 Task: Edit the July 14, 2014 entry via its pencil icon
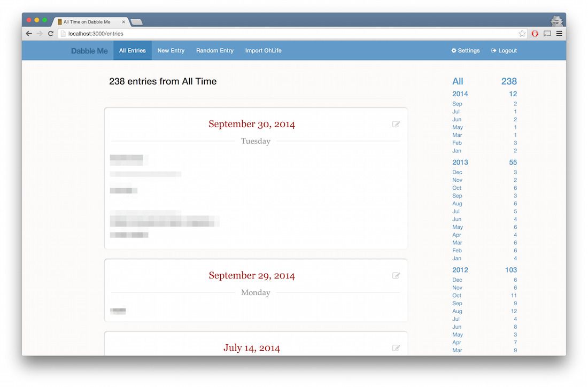(x=396, y=347)
